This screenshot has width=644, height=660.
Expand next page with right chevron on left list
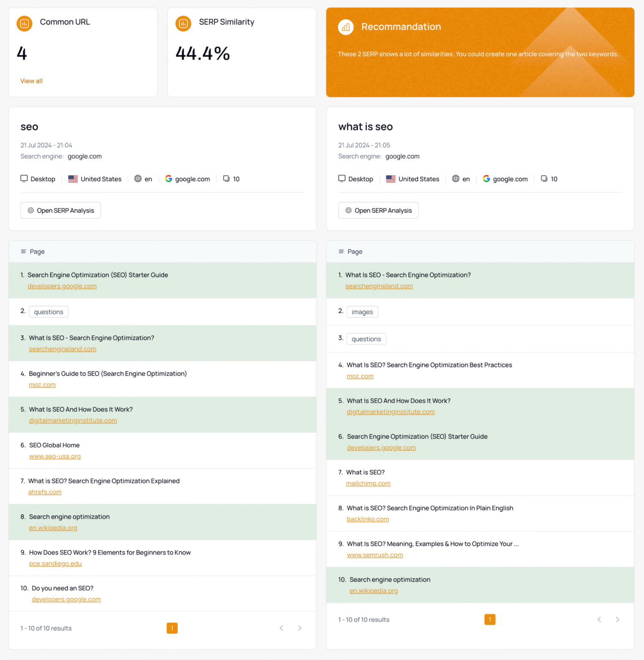[300, 628]
